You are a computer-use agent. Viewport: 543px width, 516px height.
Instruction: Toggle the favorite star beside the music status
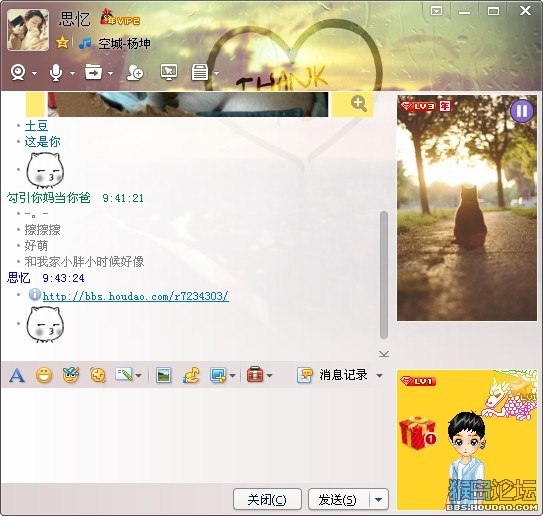(62, 43)
